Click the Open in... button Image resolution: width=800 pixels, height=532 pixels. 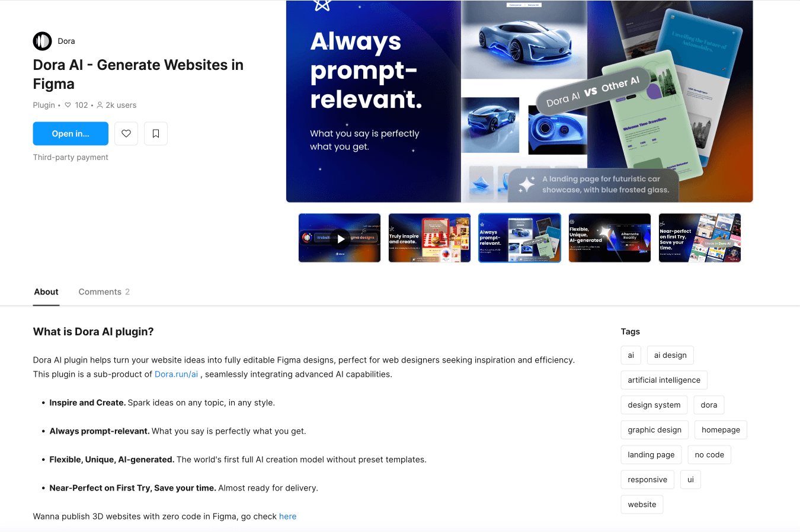[71, 134]
